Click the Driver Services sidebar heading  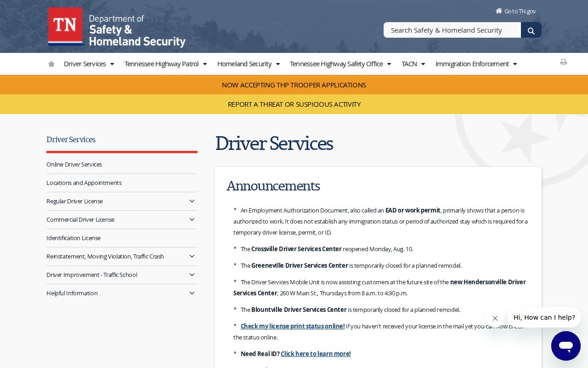coord(71,139)
